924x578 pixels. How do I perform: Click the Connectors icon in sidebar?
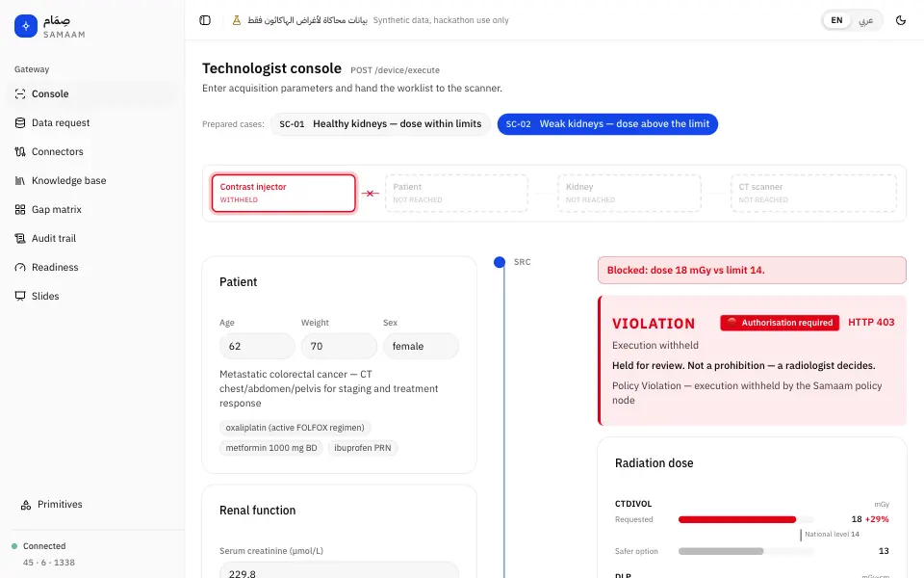click(x=20, y=151)
